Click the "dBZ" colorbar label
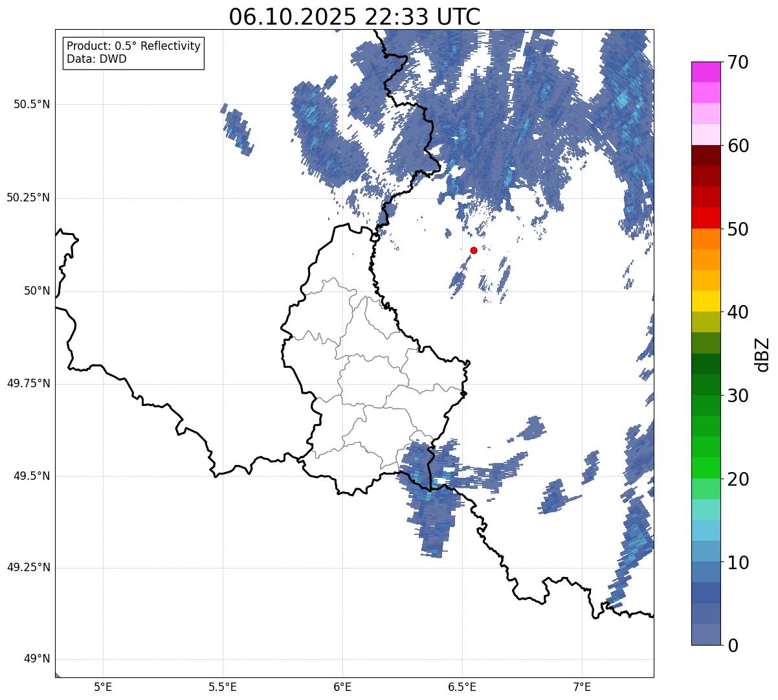 point(762,354)
